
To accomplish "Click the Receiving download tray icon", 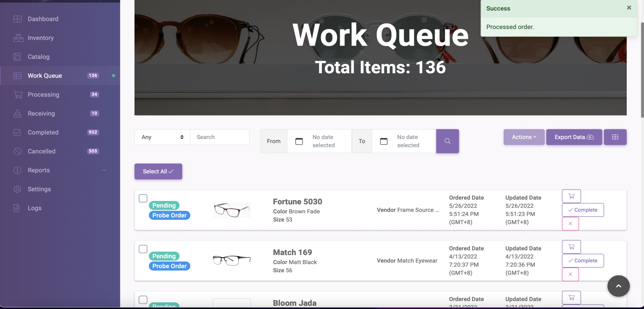I will point(18,113).
